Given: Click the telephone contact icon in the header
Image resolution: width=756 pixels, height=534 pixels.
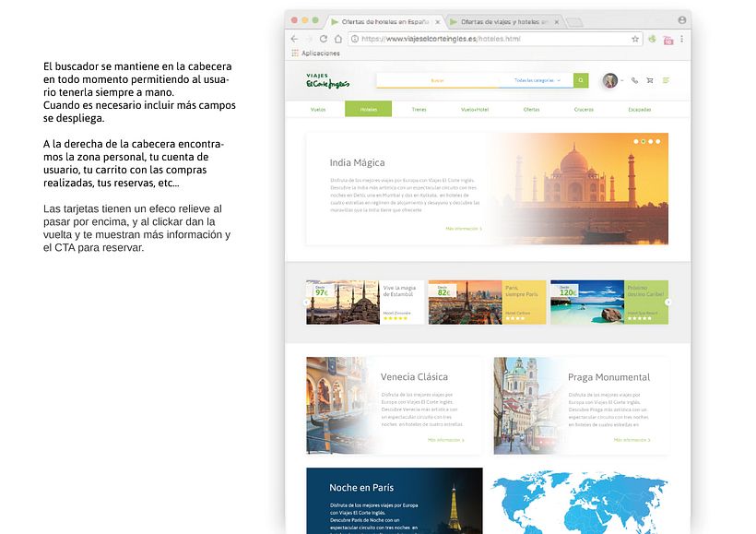Looking at the screenshot, I should coord(634,80).
